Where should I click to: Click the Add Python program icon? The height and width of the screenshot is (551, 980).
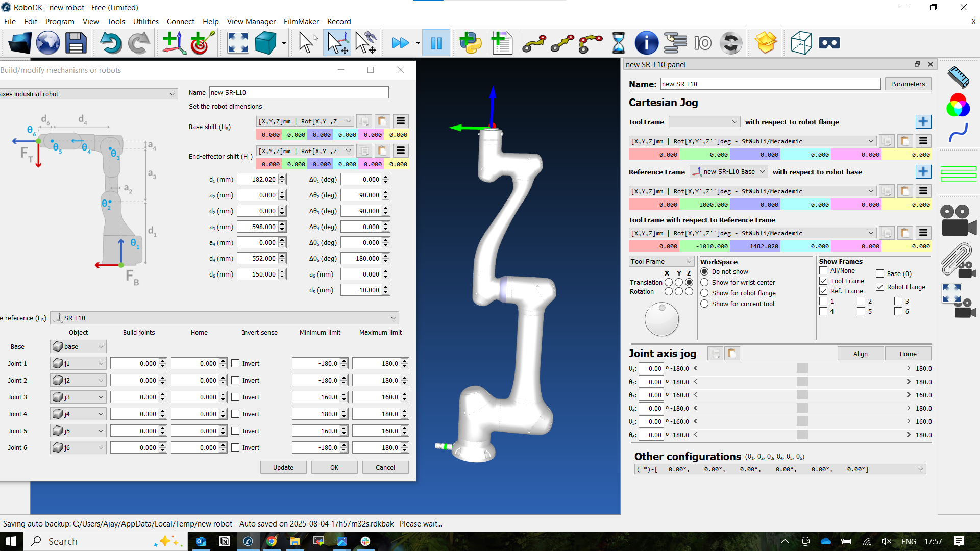click(470, 43)
